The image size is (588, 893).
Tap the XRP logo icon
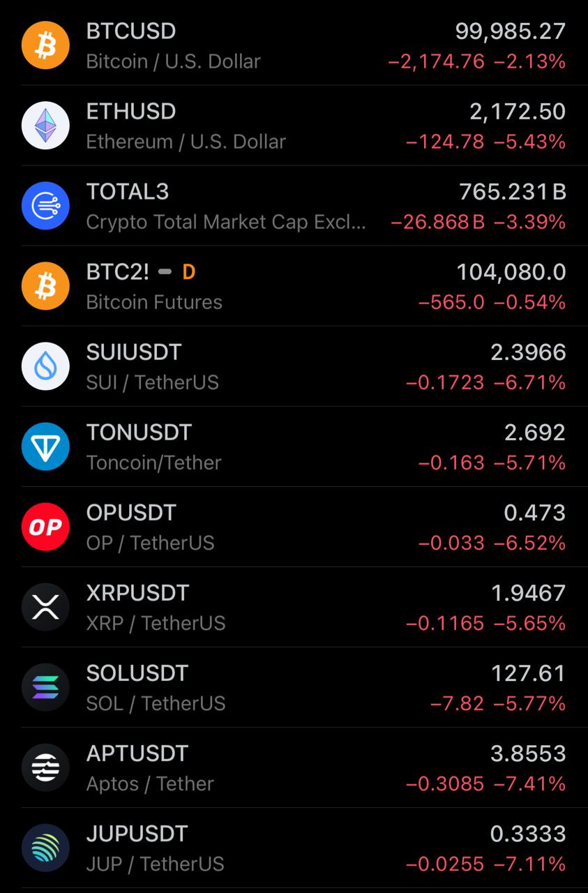click(45, 607)
